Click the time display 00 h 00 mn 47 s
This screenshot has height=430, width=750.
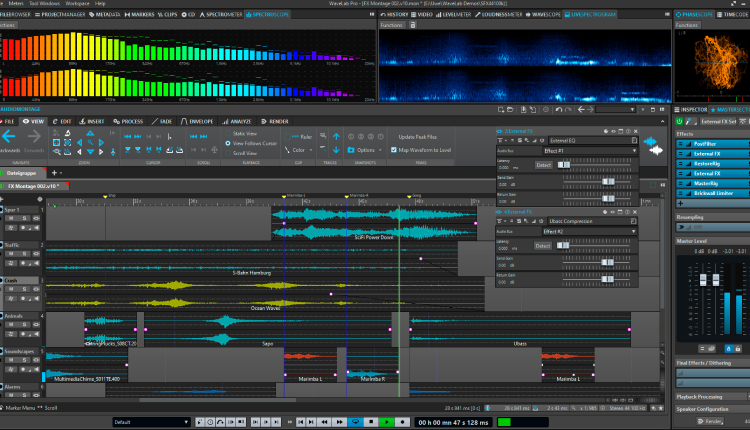tap(453, 422)
